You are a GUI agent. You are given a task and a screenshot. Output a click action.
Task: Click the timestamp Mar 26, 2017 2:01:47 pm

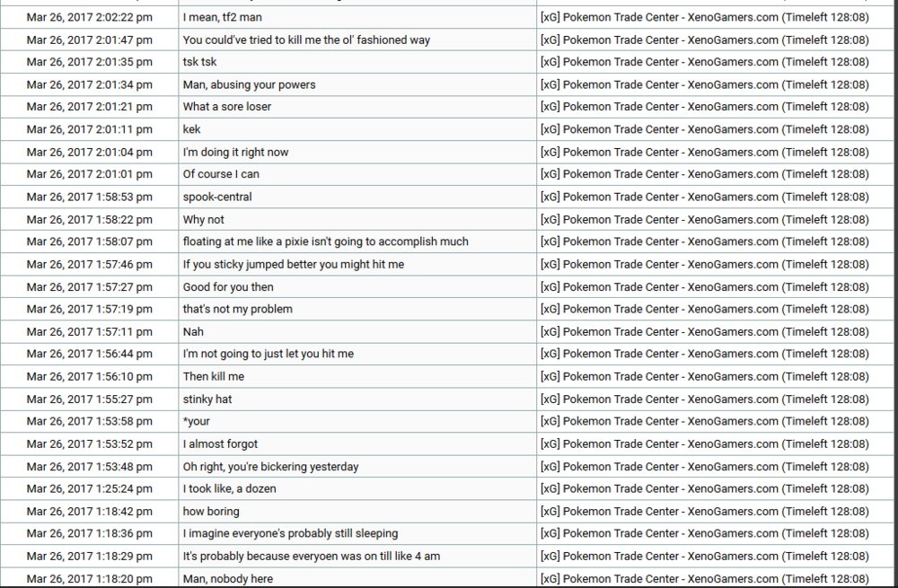(x=89, y=40)
